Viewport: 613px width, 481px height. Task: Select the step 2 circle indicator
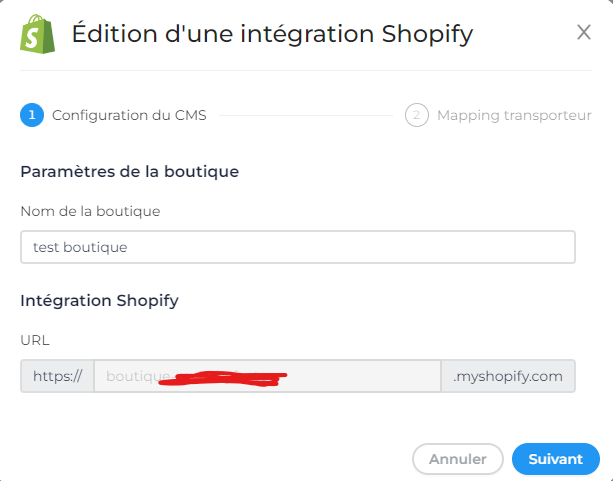(417, 115)
